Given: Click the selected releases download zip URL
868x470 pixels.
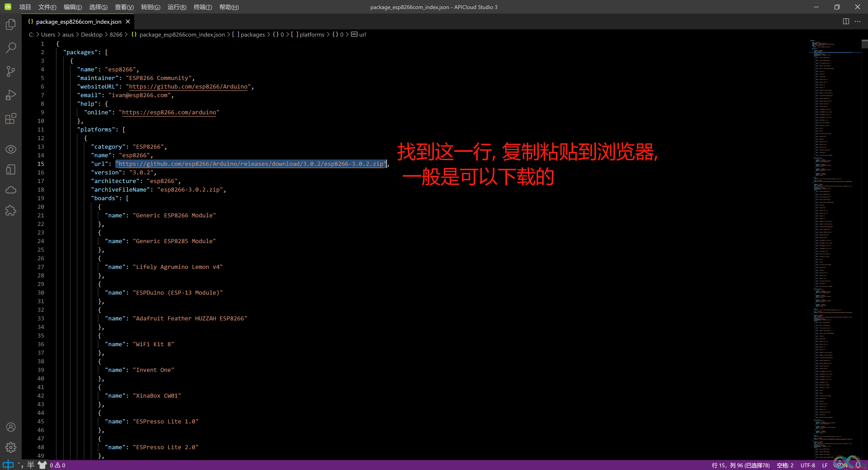Looking at the screenshot, I should 251,164.
